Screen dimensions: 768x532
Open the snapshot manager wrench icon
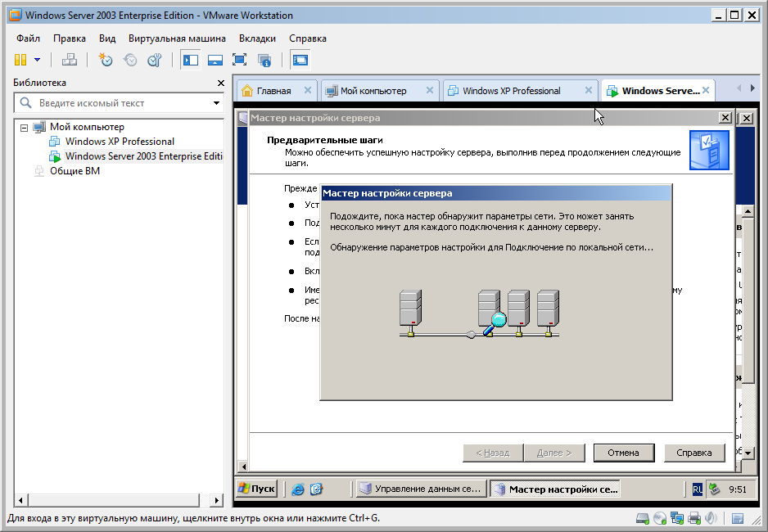(x=155, y=61)
